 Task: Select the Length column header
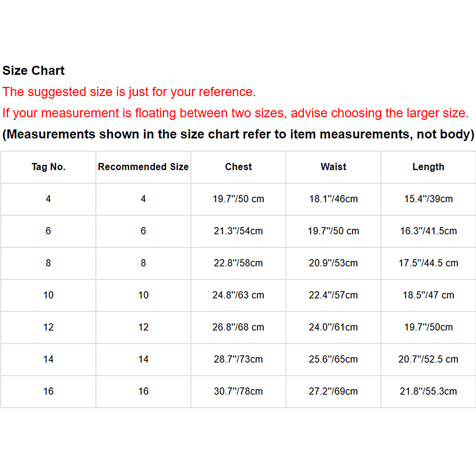(428, 167)
